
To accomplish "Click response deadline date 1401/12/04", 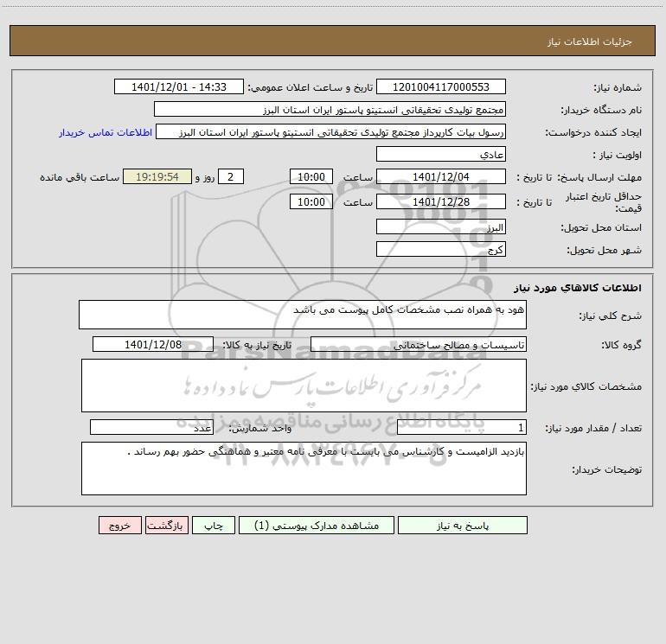I will [x=441, y=176].
